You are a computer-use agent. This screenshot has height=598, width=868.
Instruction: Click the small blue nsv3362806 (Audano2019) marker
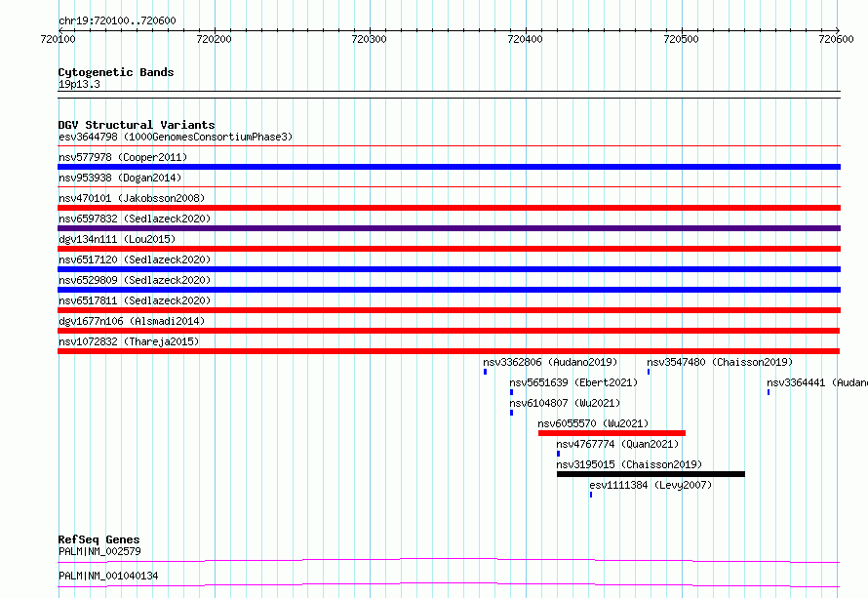coord(485,372)
